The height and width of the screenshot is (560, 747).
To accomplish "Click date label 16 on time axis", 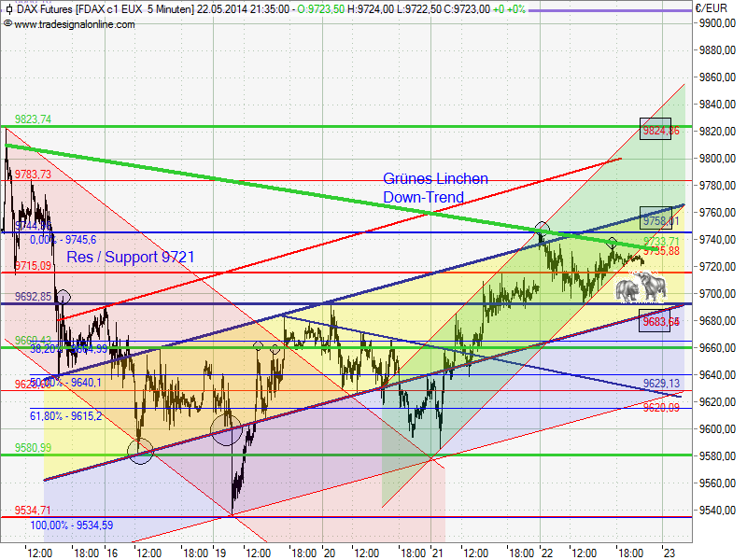I will point(112,553).
